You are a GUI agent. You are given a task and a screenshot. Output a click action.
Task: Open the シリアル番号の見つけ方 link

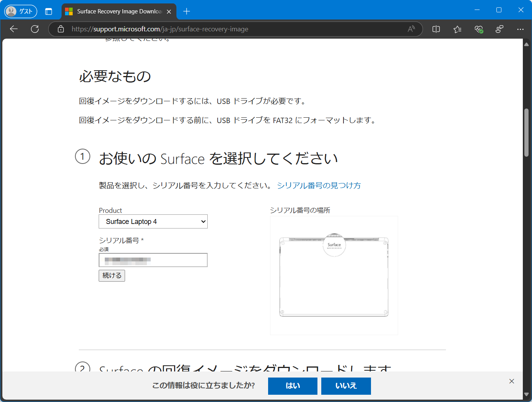click(319, 185)
